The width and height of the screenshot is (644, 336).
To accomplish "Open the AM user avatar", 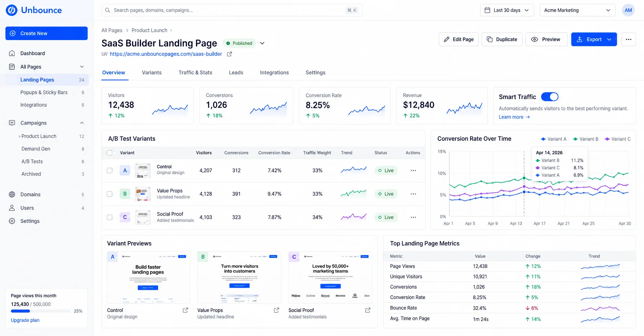I will [x=628, y=10].
